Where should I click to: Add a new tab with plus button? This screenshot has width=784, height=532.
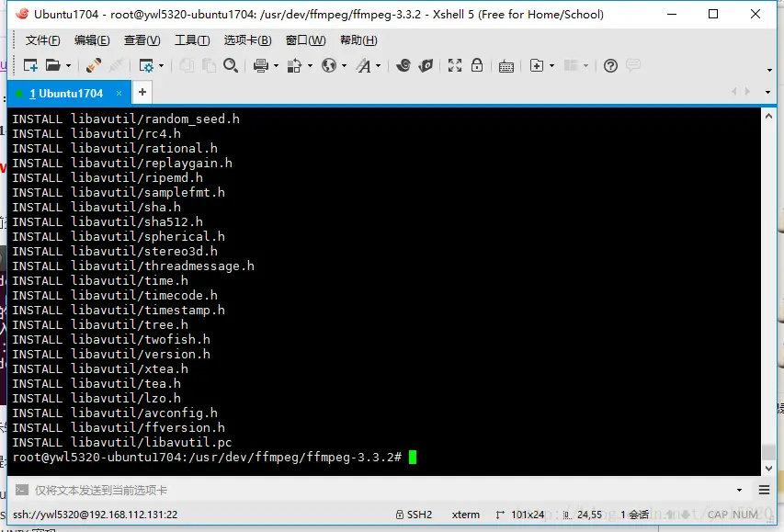(x=142, y=92)
